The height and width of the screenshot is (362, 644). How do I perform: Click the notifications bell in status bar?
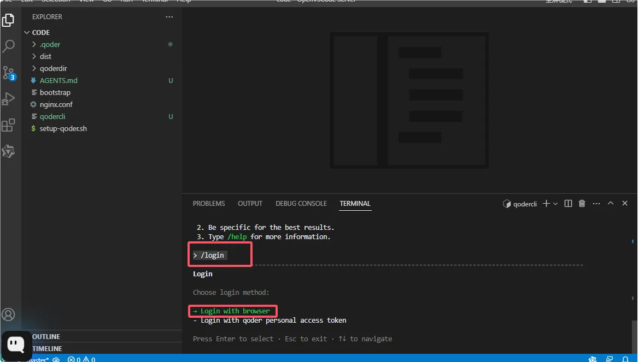625,359
